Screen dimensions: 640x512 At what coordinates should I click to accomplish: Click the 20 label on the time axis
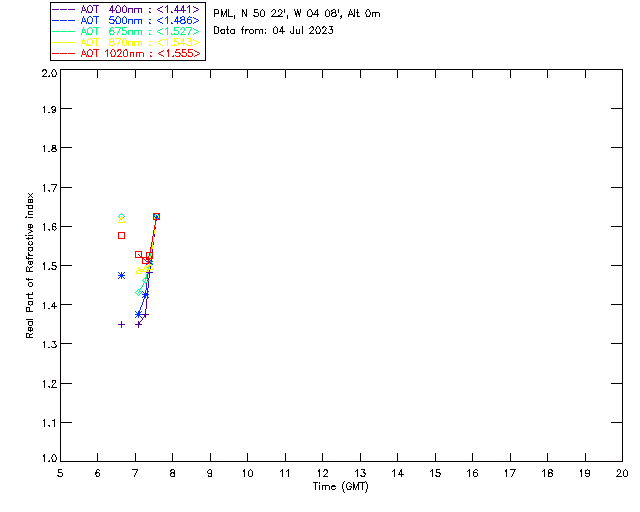tap(622, 473)
